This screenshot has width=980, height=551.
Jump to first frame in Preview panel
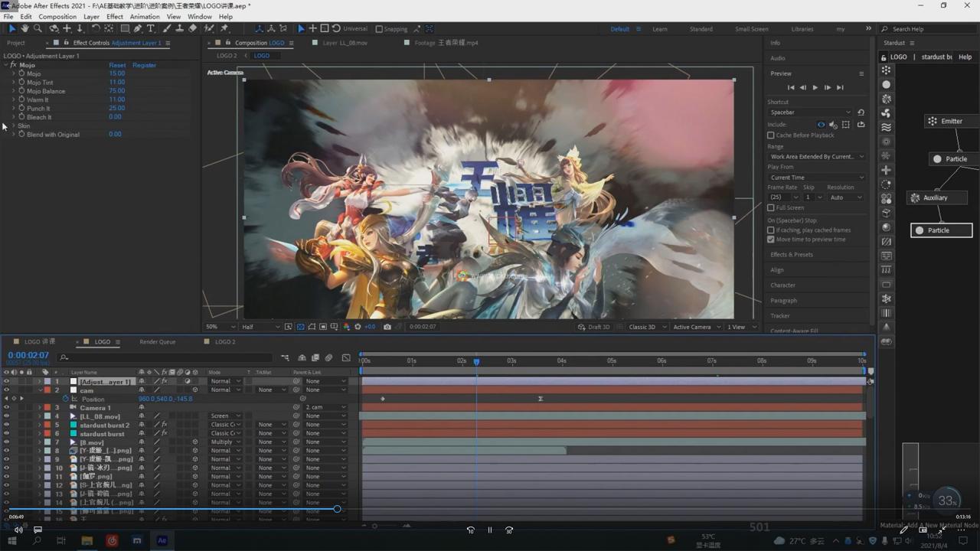click(x=791, y=87)
